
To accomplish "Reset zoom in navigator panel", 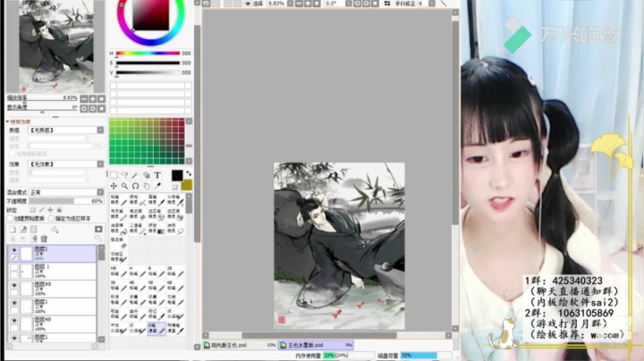I will (101, 99).
